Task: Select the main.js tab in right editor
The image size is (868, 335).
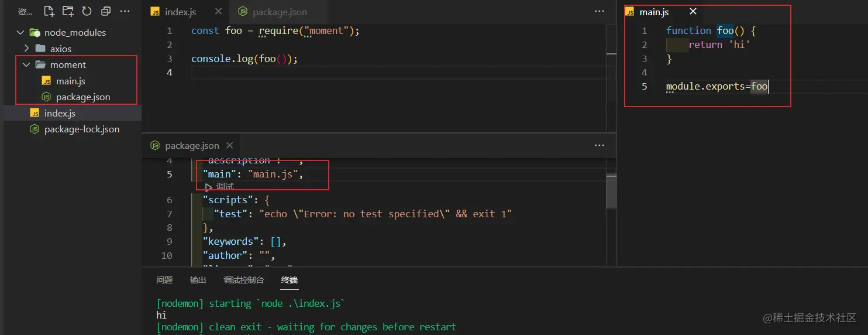Action: pos(661,12)
